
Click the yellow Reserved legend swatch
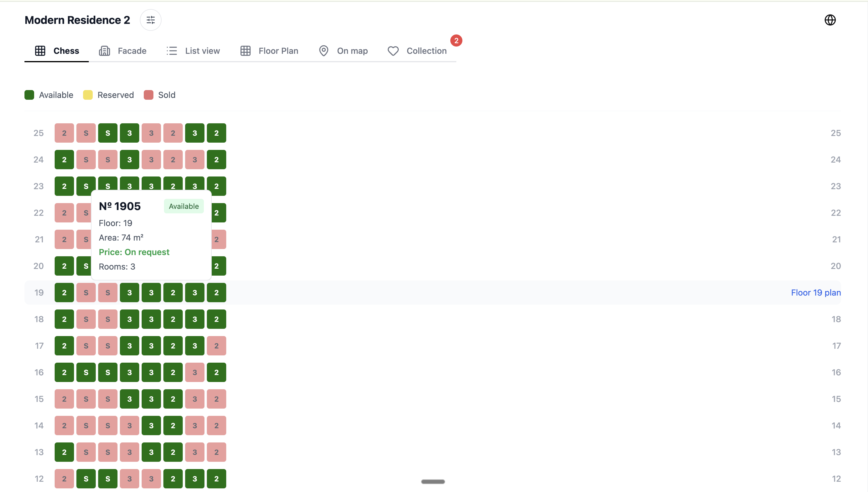[x=88, y=95]
